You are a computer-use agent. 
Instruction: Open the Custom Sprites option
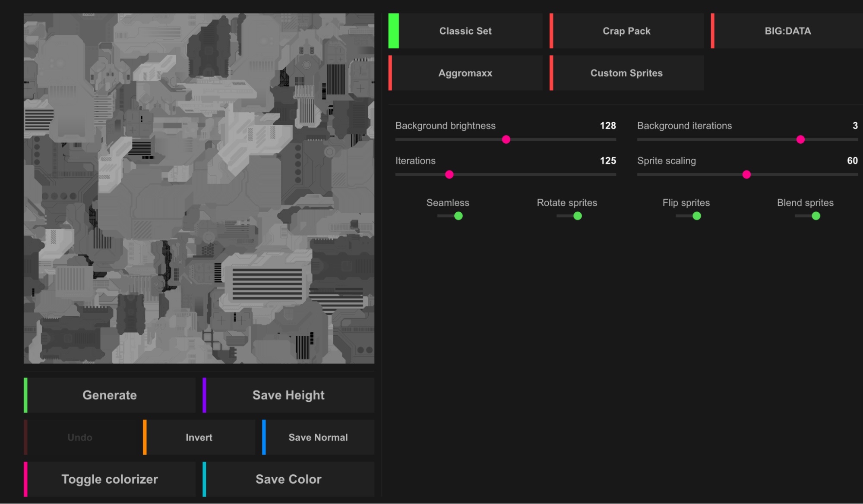(626, 72)
